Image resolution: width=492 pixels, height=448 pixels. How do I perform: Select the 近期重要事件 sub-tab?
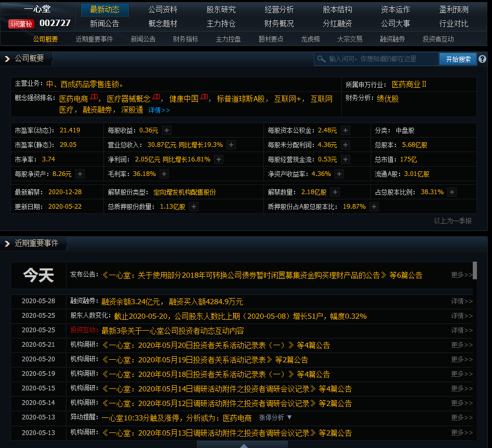pos(94,39)
